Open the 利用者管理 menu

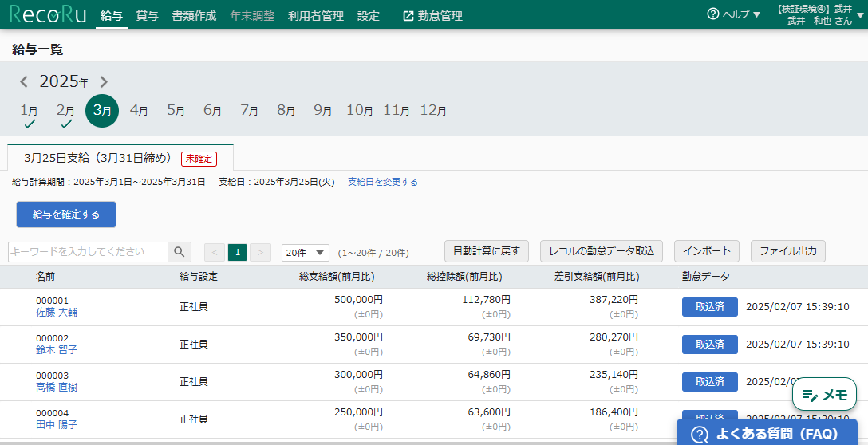coord(316,15)
